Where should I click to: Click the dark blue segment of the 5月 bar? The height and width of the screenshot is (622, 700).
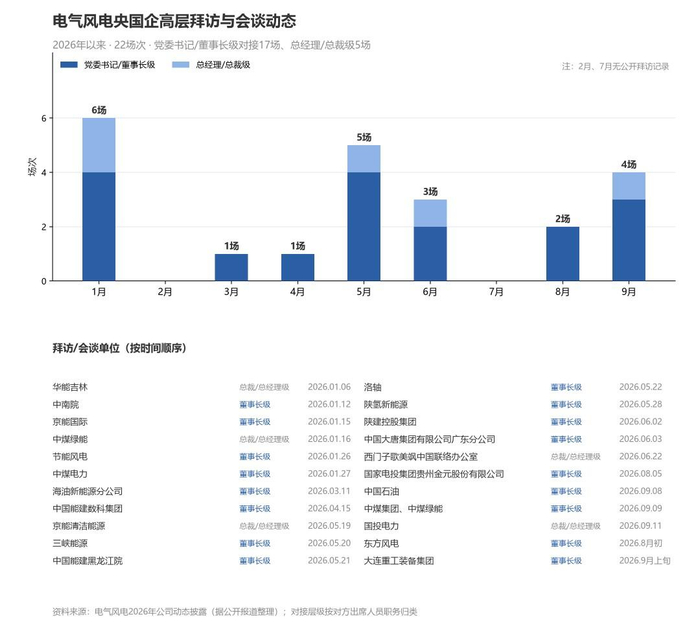click(364, 226)
